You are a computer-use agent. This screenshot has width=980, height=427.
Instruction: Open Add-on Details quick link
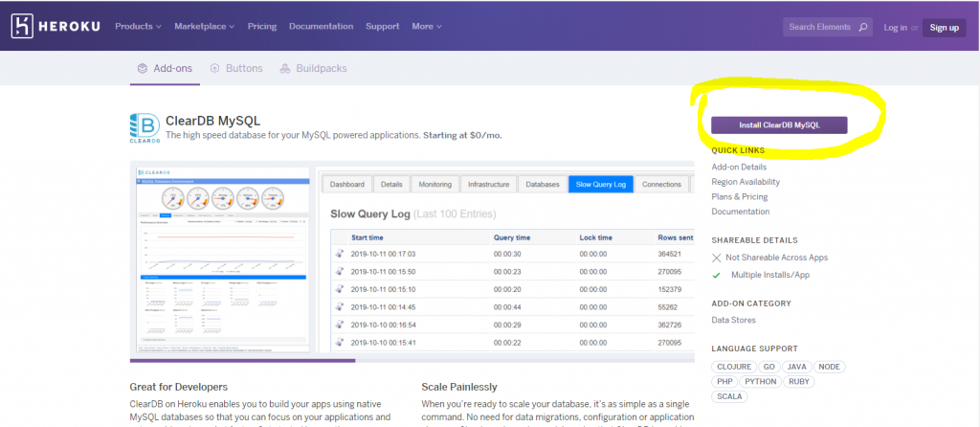[739, 167]
